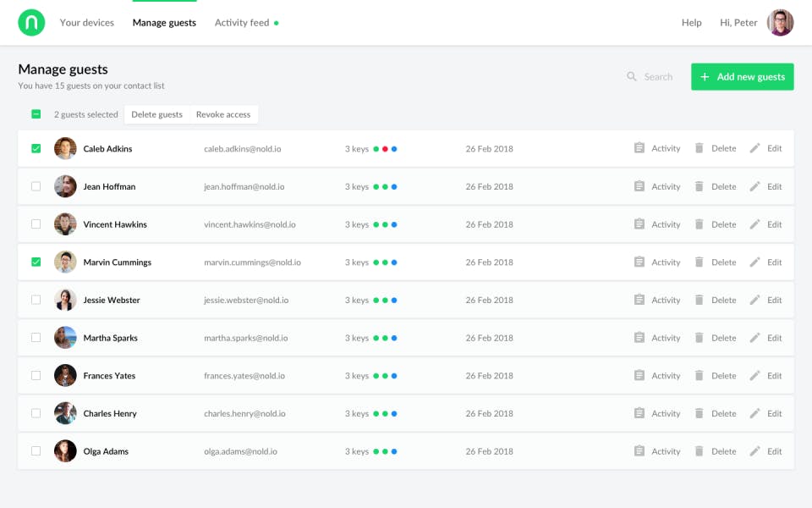Uncheck the Caleb Adkins checkbox
The height and width of the screenshot is (508, 812).
coord(36,148)
